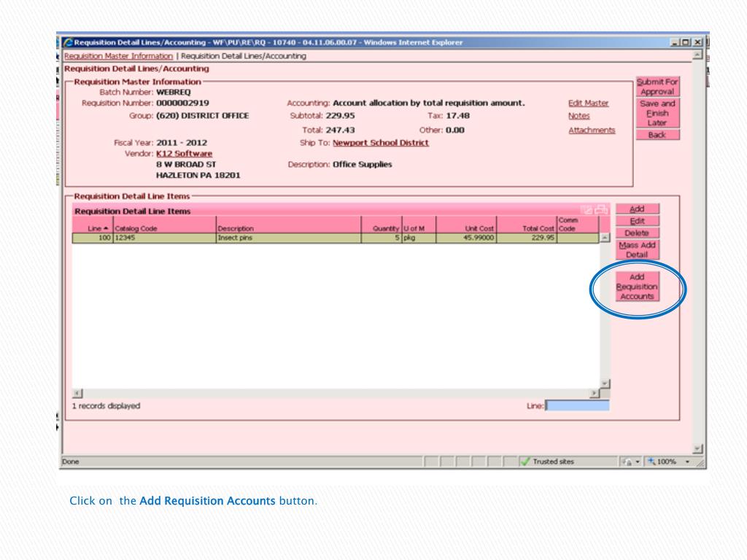
Task: Click the export icon beside the printer
Action: pyautogui.click(x=587, y=209)
